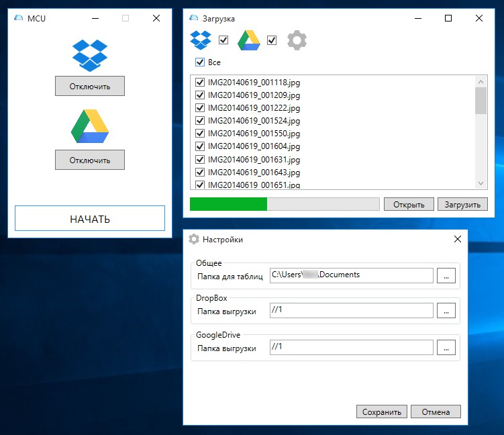
Task: Click the Загрузить button
Action: 462,205
